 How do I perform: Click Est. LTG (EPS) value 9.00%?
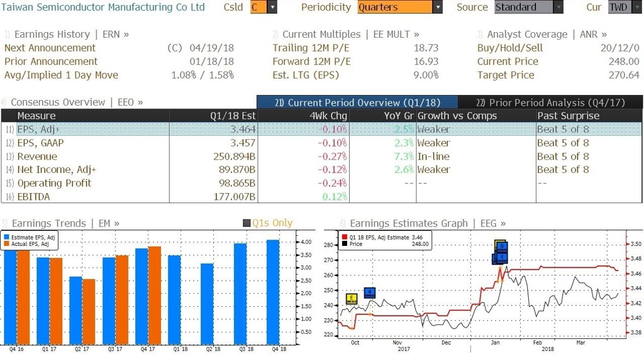point(426,75)
